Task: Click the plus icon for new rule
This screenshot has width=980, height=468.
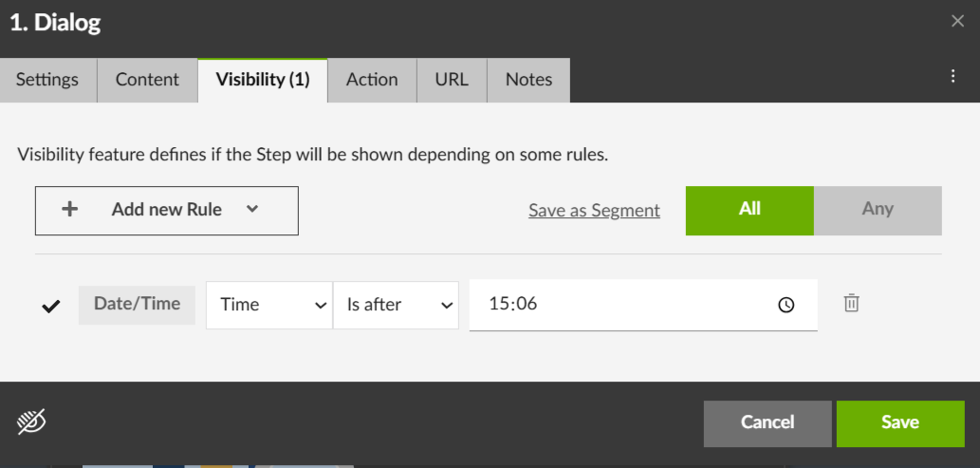Action: click(69, 210)
